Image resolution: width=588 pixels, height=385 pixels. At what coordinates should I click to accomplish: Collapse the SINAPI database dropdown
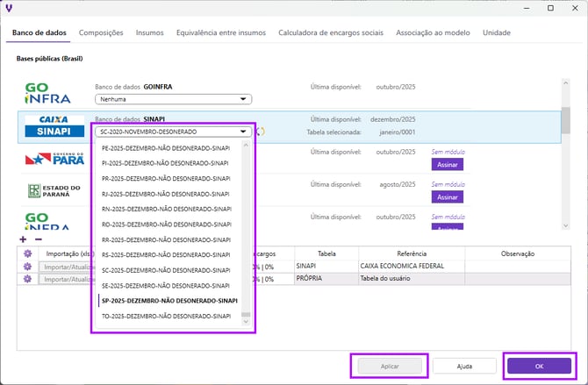(x=173, y=132)
